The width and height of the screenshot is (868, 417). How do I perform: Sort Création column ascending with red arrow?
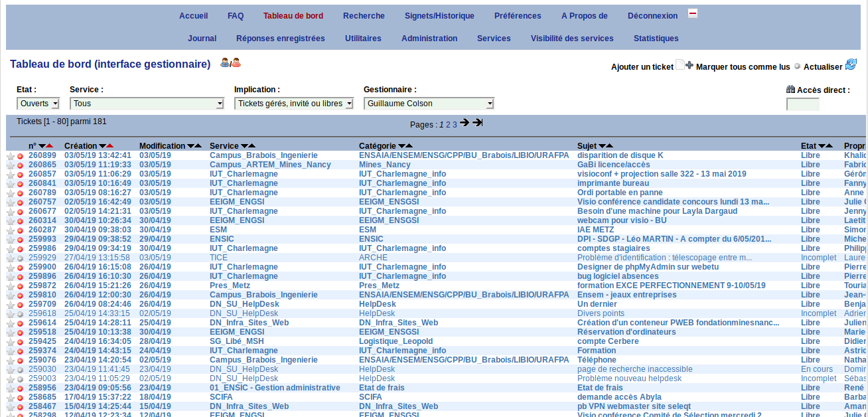tap(110, 146)
